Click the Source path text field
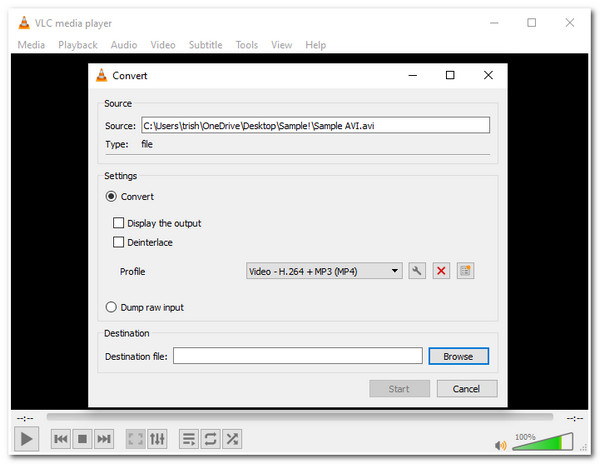 click(x=315, y=125)
